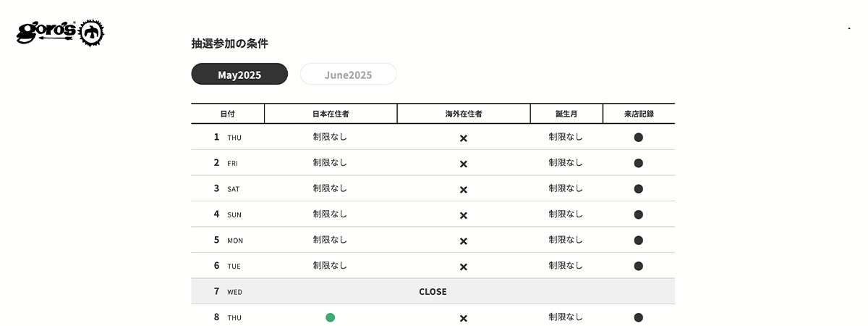Click 制限なし under 日本在住者 for May 2

(x=330, y=162)
